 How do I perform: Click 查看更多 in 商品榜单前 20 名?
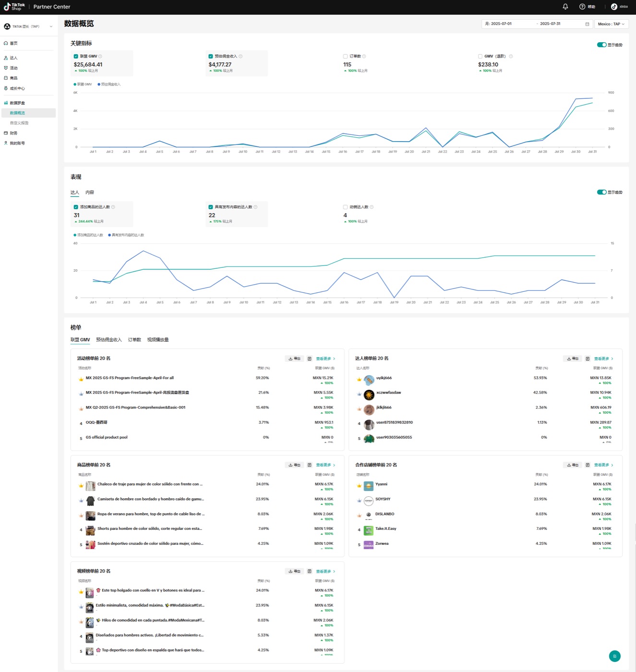325,465
